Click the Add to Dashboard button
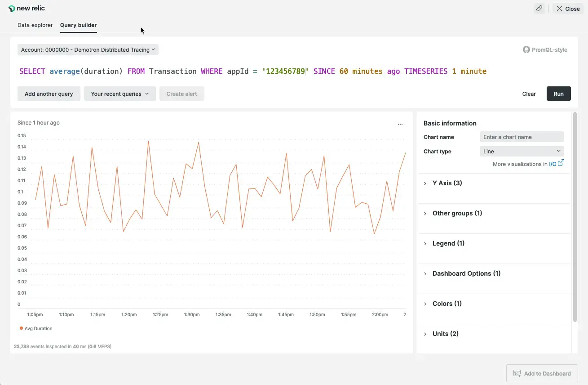The image size is (588, 385). (542, 373)
